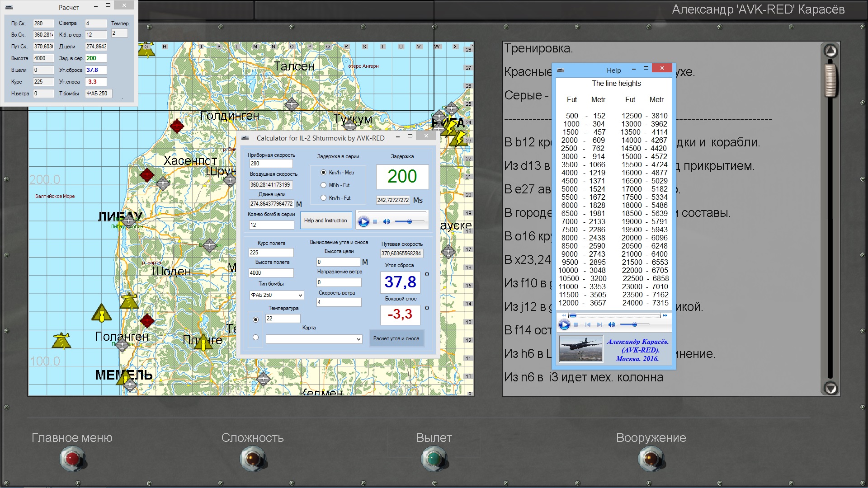Image resolution: width=868 pixels, height=488 pixels.
Task: Choose the Kn/h - Fut radio option
Action: 323,198
